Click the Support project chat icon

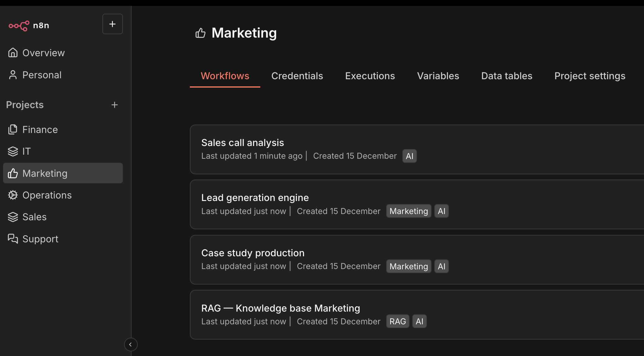click(13, 239)
